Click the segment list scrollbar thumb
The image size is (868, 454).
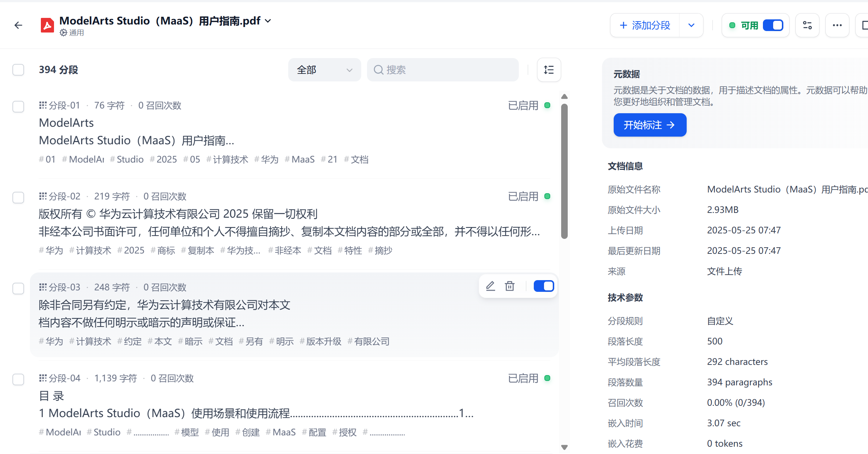pos(564,171)
